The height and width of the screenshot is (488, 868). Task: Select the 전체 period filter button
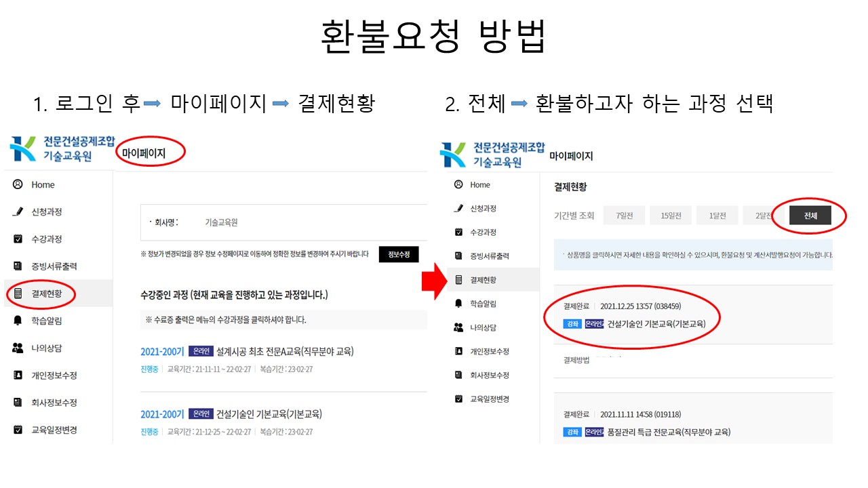pyautogui.click(x=810, y=216)
